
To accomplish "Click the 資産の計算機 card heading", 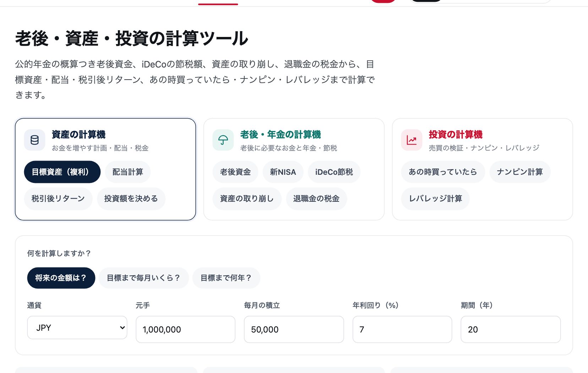I will pyautogui.click(x=78, y=135).
